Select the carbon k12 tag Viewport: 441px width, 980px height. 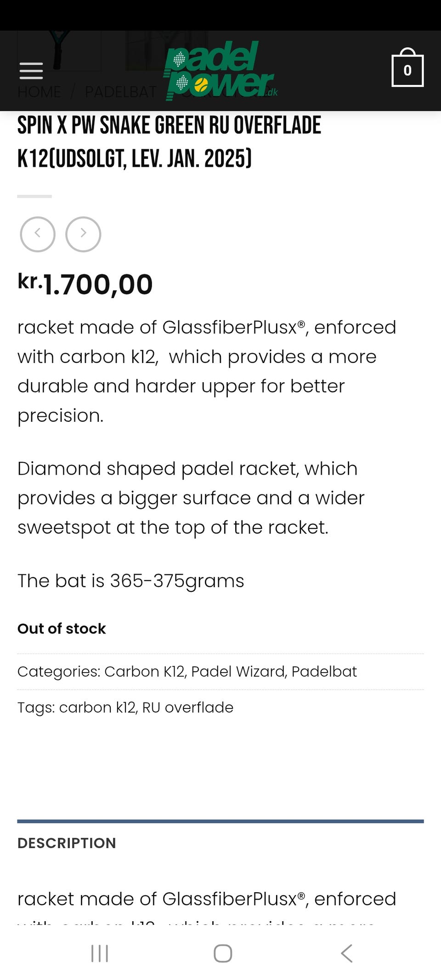97,707
